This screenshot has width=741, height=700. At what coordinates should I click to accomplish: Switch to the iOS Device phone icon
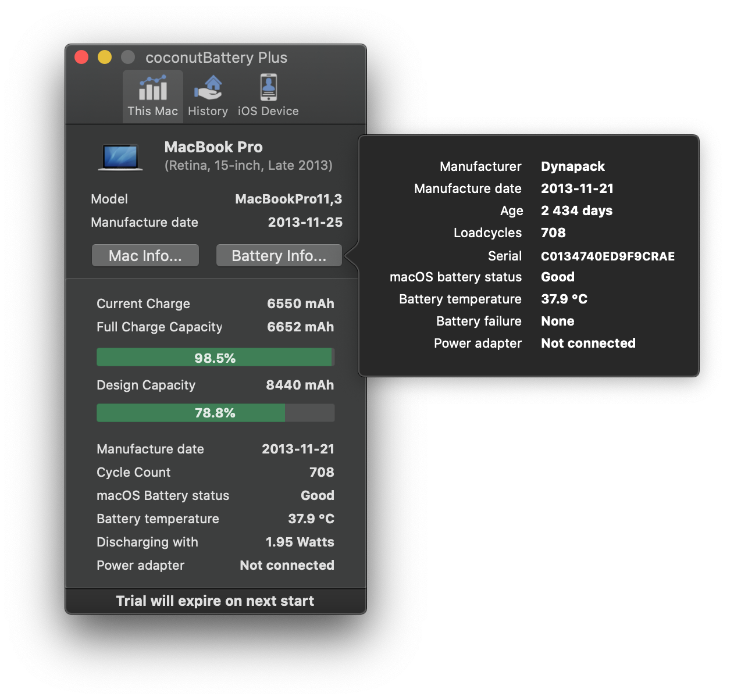[268, 87]
